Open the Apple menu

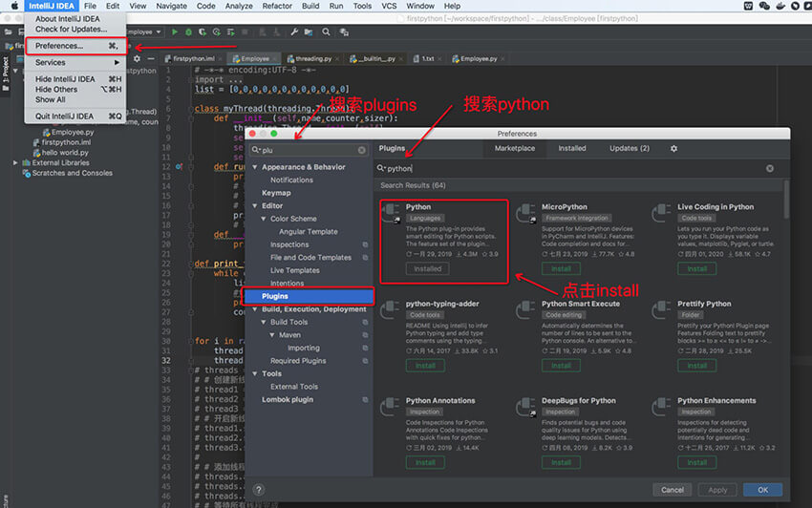[14, 7]
